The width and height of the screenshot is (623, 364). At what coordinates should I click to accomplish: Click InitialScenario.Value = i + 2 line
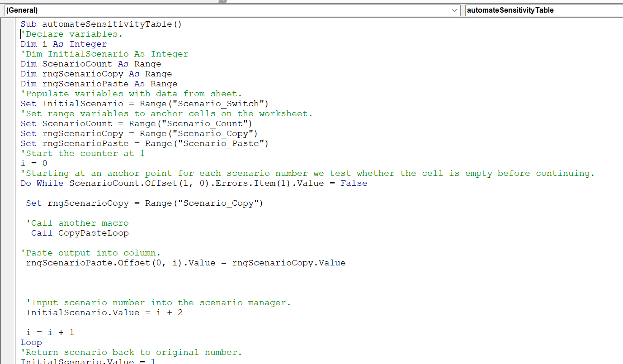(x=104, y=312)
